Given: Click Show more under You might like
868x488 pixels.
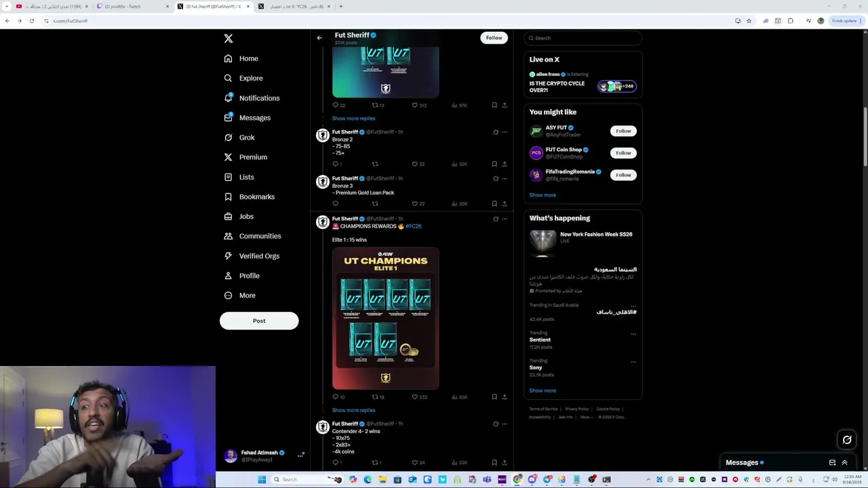Looking at the screenshot, I should point(542,195).
